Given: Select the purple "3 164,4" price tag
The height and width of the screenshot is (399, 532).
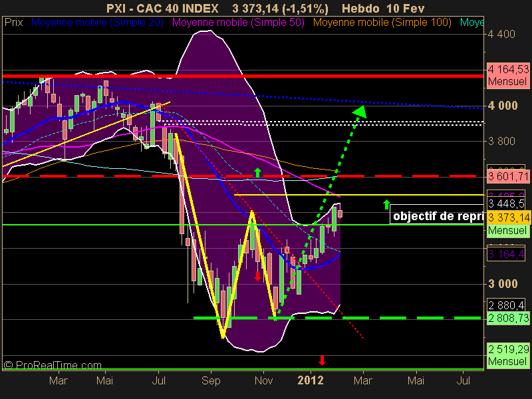Looking at the screenshot, I should (506, 254).
